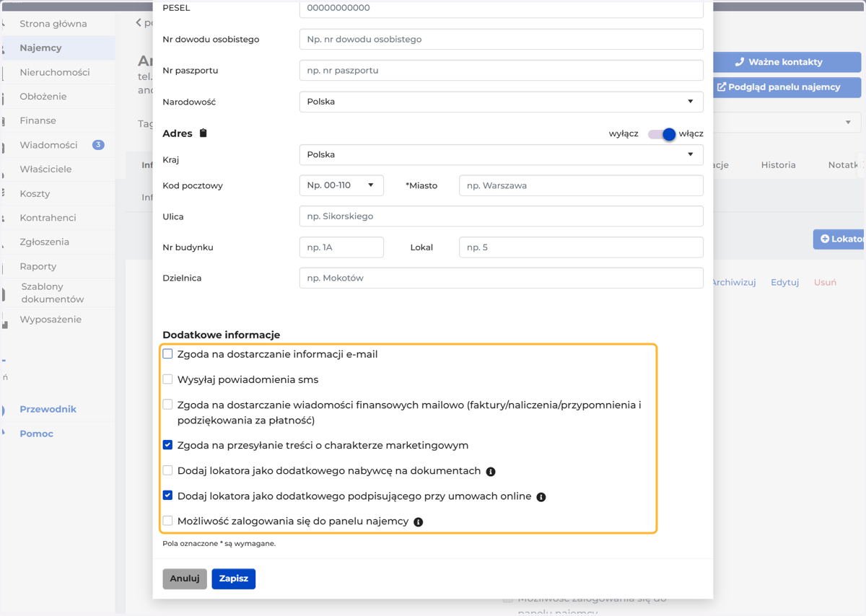The width and height of the screenshot is (866, 616).
Task: Open the Kraj dropdown
Action: click(x=501, y=154)
